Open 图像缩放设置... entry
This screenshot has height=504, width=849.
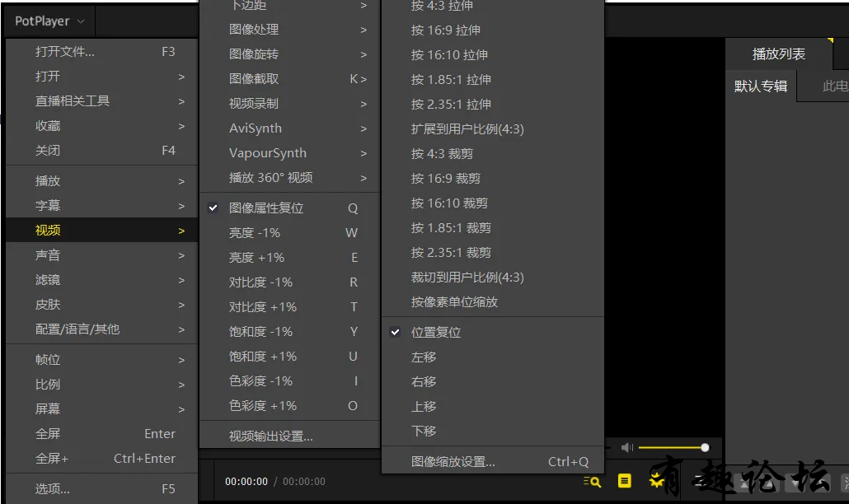(x=493, y=462)
